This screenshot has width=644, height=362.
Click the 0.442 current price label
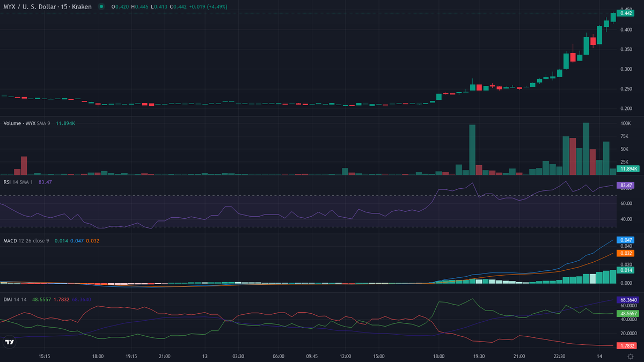click(627, 14)
